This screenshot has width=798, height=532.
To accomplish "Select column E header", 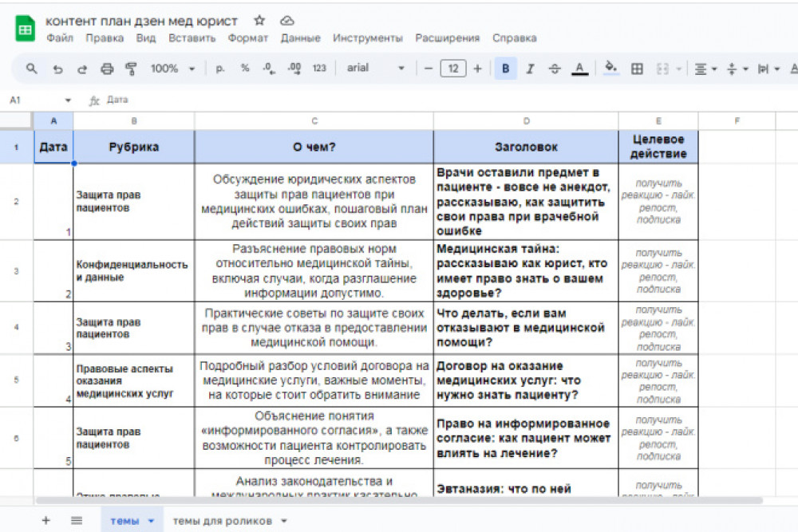I will (658, 120).
